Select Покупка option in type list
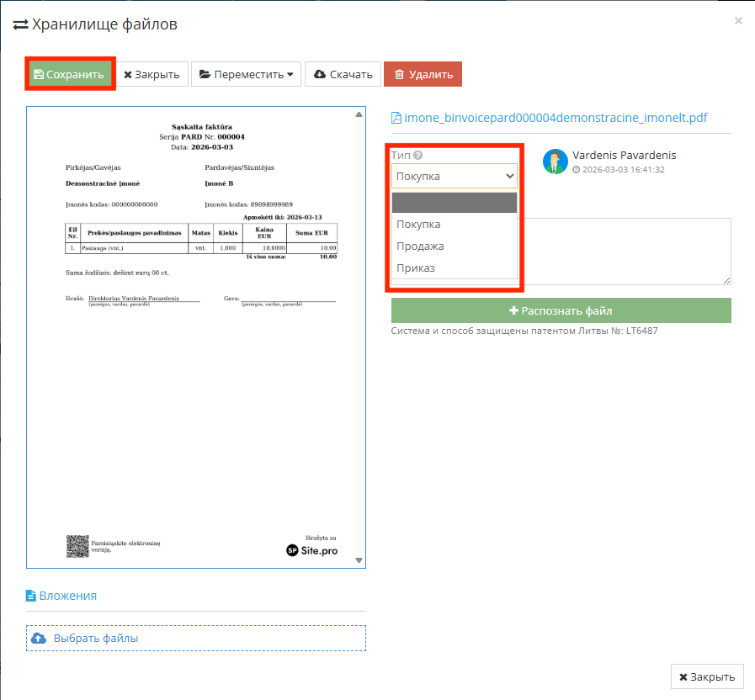755x700 pixels. coord(455,225)
